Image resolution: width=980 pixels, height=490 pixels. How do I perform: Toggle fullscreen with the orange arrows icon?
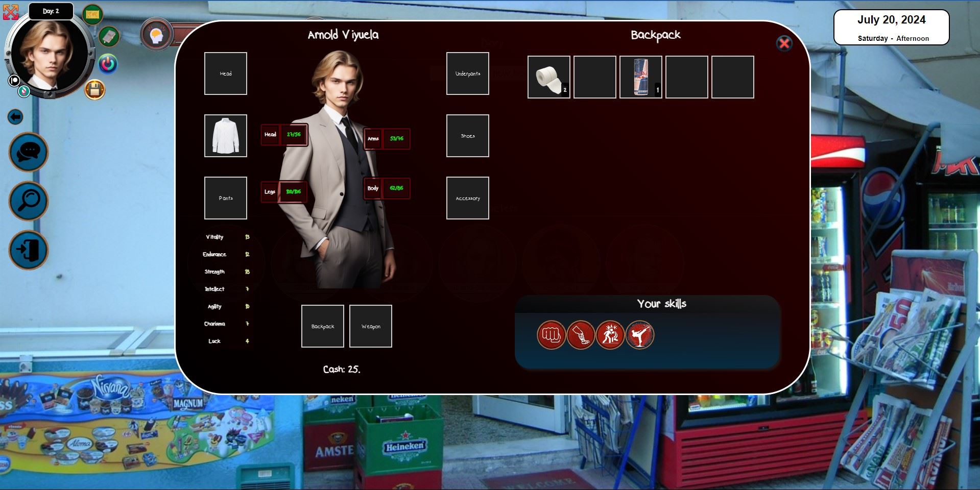point(10,12)
